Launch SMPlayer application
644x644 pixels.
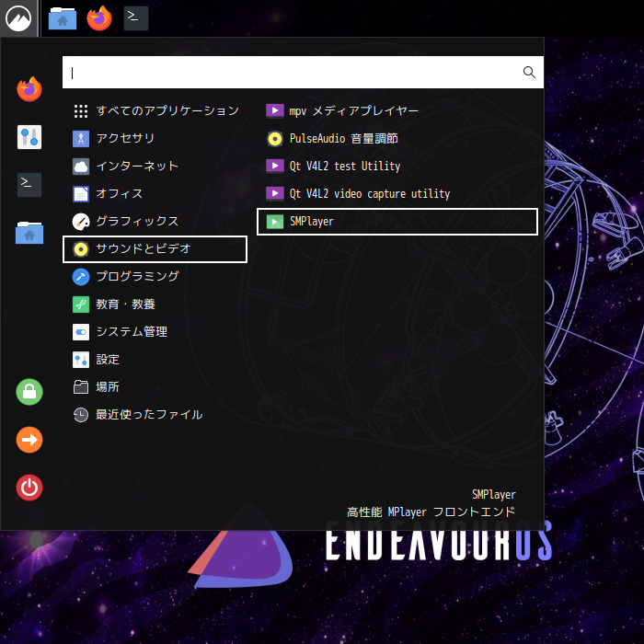[x=397, y=222]
